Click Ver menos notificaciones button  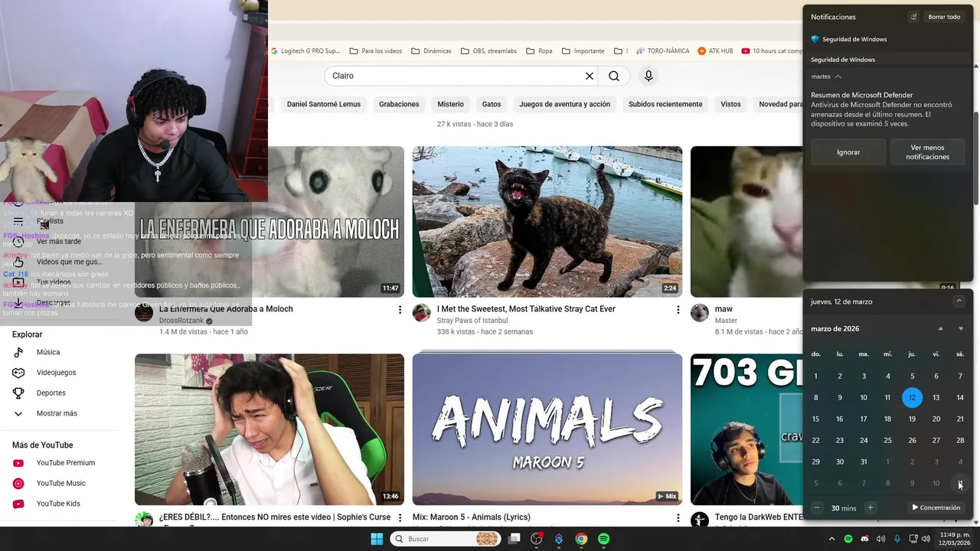[x=927, y=152]
